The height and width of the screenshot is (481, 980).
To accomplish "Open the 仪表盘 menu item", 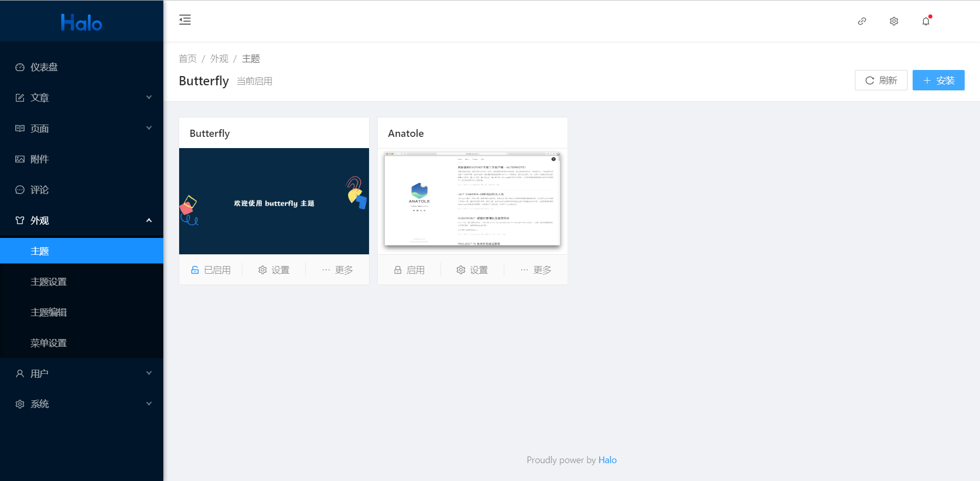I will (82, 67).
